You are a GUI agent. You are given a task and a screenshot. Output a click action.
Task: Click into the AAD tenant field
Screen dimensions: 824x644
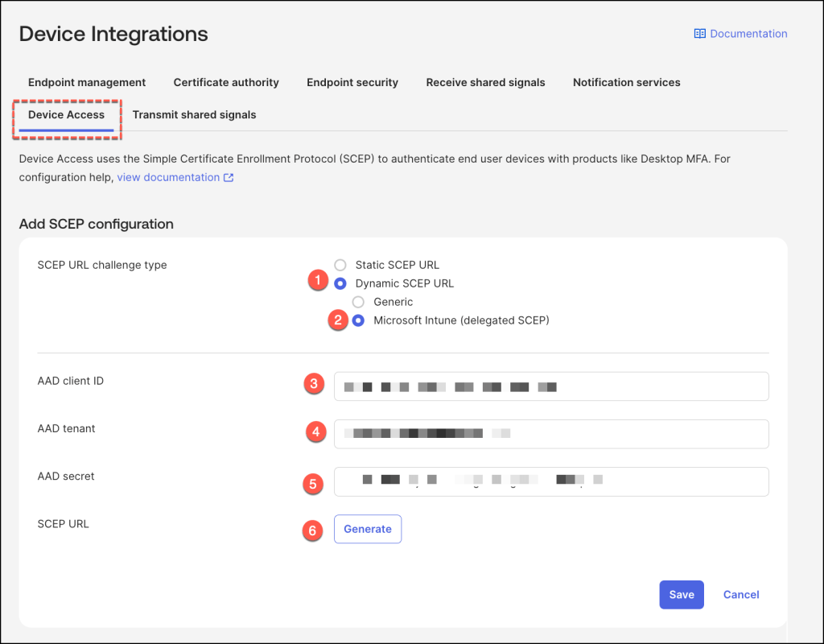pyautogui.click(x=550, y=434)
